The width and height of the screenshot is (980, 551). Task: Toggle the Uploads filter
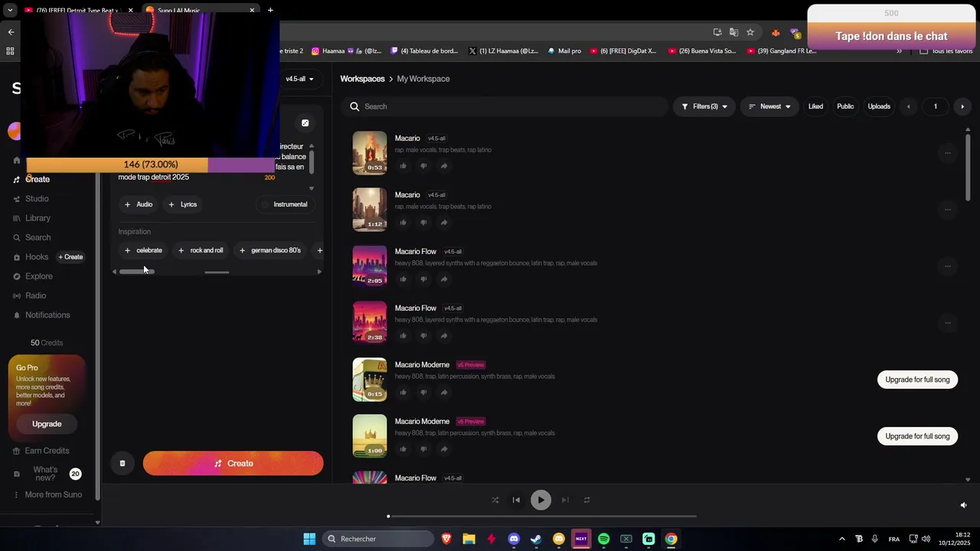click(879, 106)
